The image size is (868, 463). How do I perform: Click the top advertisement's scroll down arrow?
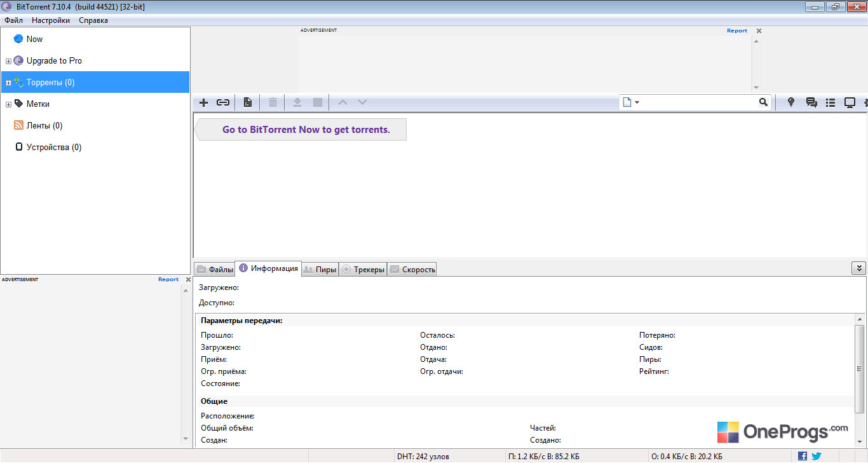click(756, 87)
